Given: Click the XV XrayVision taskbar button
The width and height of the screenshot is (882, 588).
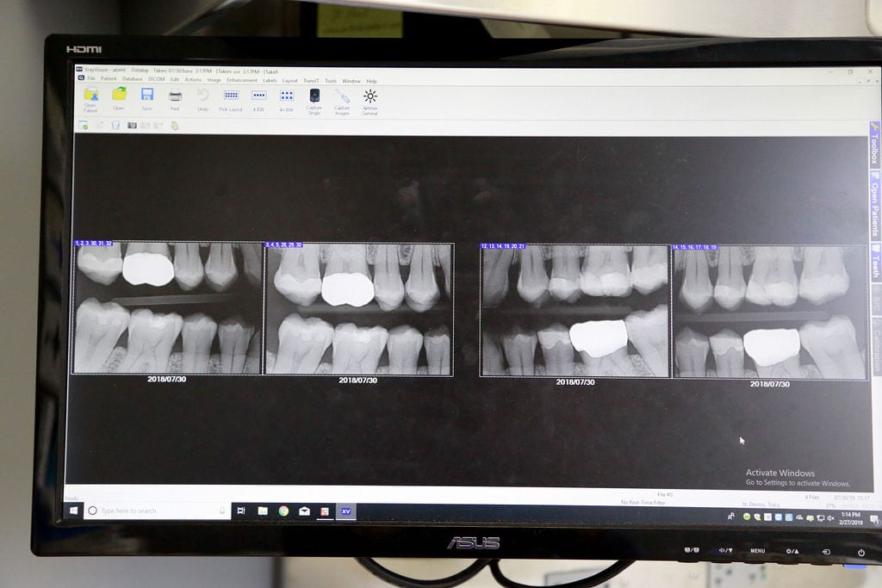Looking at the screenshot, I should click(346, 511).
